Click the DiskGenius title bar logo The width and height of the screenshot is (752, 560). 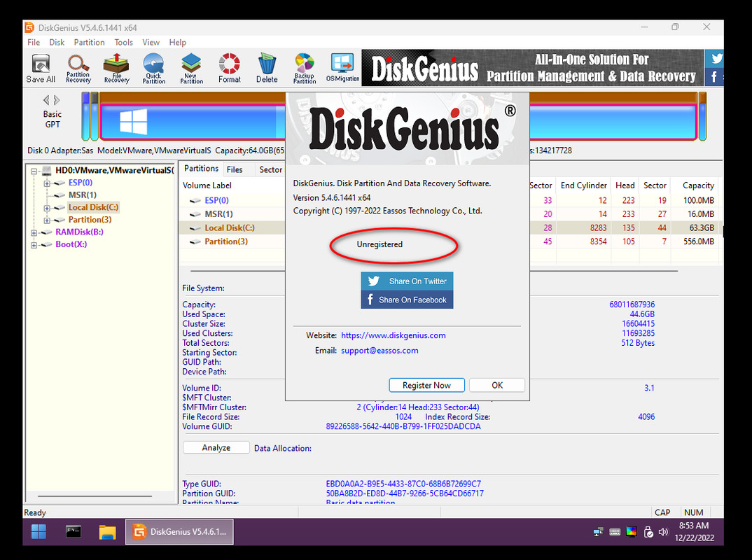29,27
